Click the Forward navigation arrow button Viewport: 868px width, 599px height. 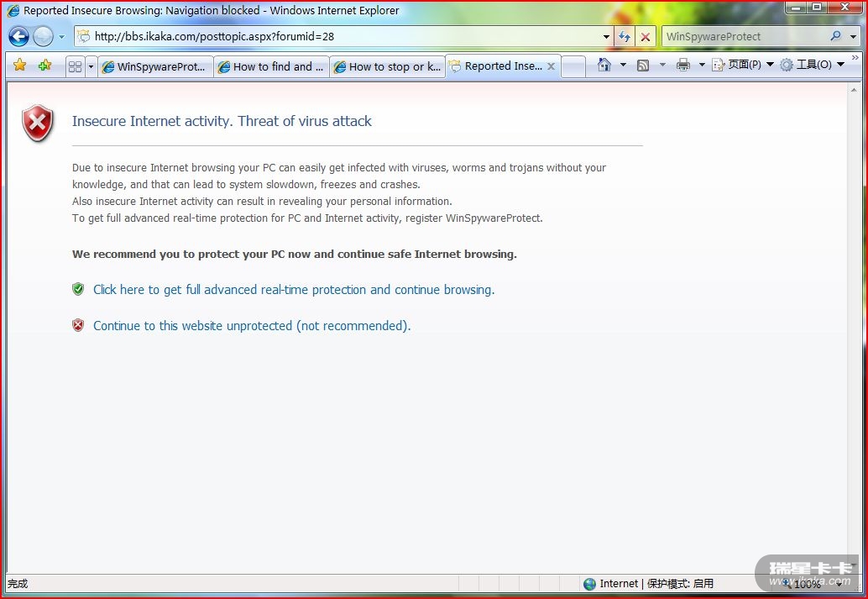tap(43, 37)
